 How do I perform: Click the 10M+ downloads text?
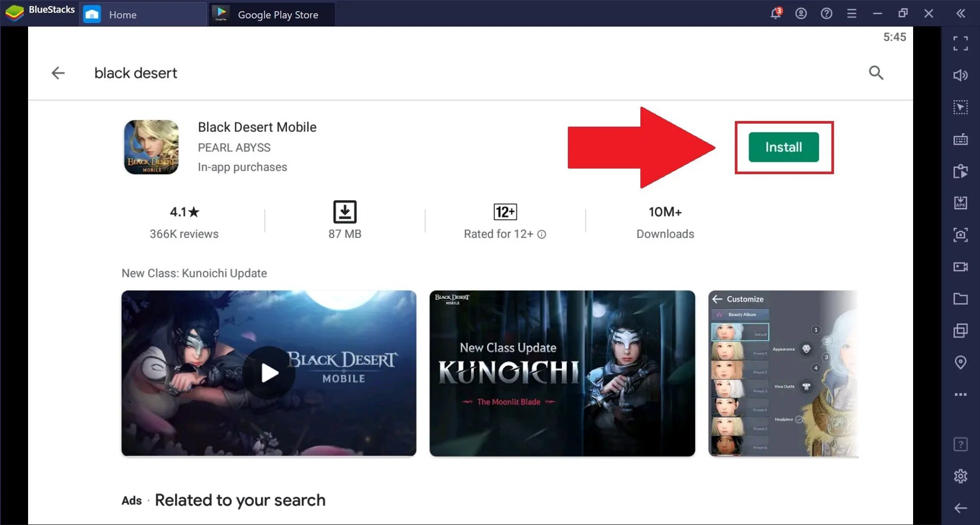(x=665, y=212)
